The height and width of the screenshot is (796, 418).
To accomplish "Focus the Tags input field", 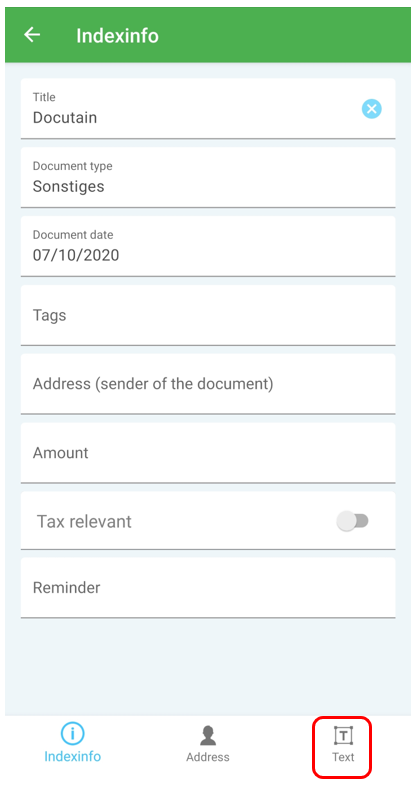I will (x=208, y=315).
